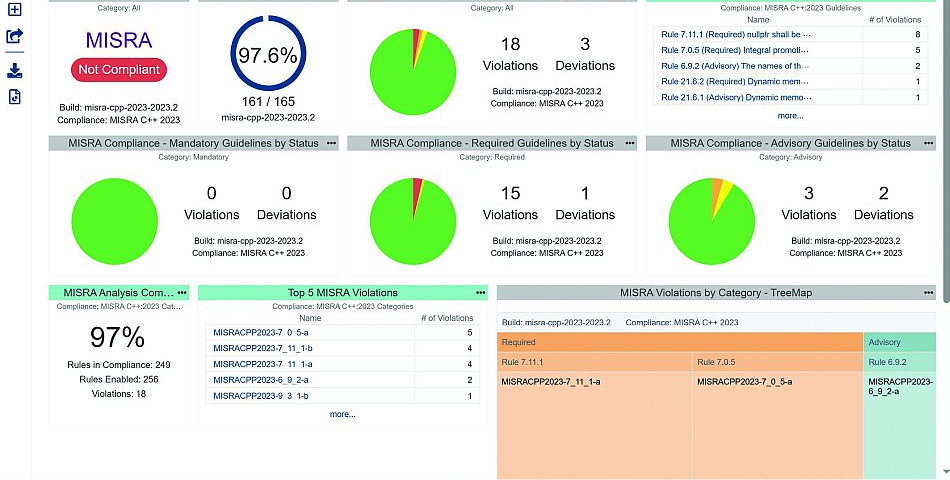Image resolution: width=950 pixels, height=480 pixels.
Task: Open Rule 21.6.2 Dynamic memory link
Action: 736,81
